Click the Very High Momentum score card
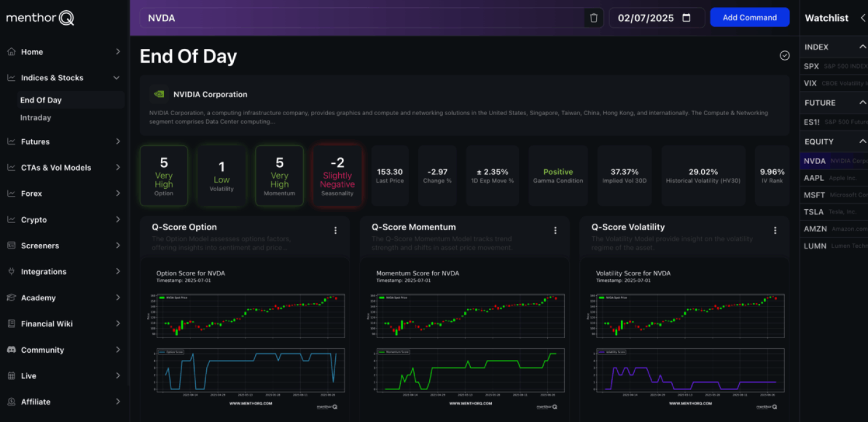Image resolution: width=868 pixels, height=422 pixels. [280, 176]
